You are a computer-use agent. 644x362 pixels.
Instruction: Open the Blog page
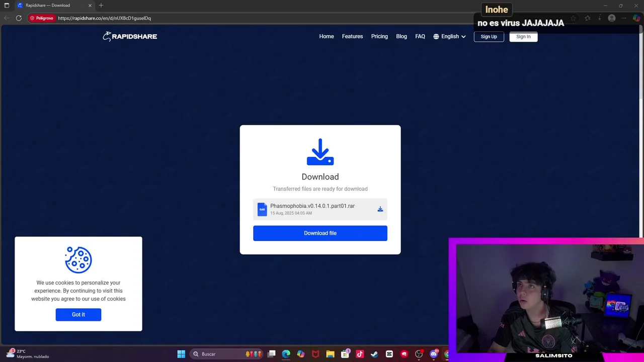click(401, 36)
